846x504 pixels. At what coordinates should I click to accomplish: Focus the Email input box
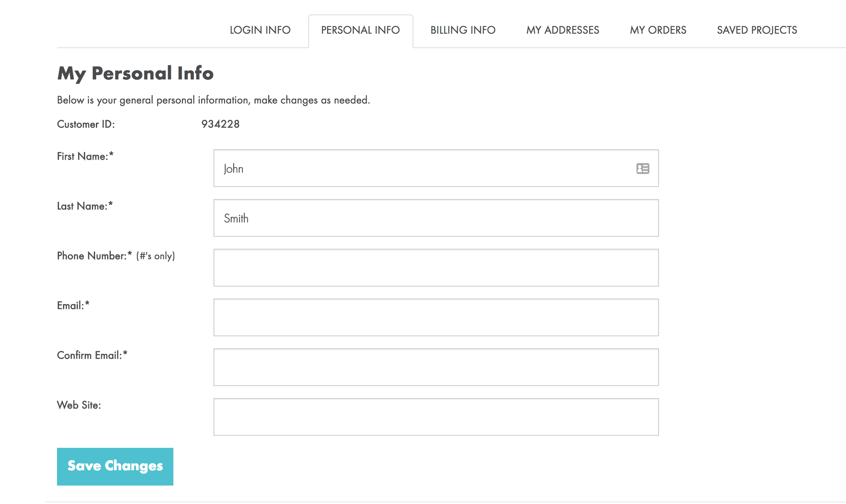pyautogui.click(x=436, y=318)
